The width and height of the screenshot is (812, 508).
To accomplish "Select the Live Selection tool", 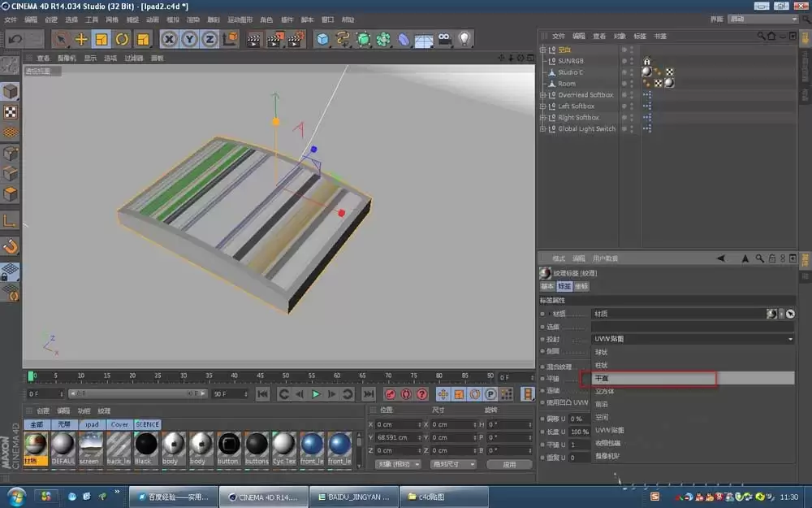I will coord(61,38).
